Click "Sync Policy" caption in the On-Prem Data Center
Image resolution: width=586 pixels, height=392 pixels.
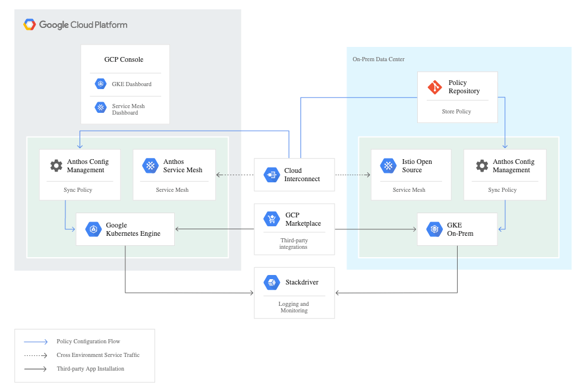(502, 189)
